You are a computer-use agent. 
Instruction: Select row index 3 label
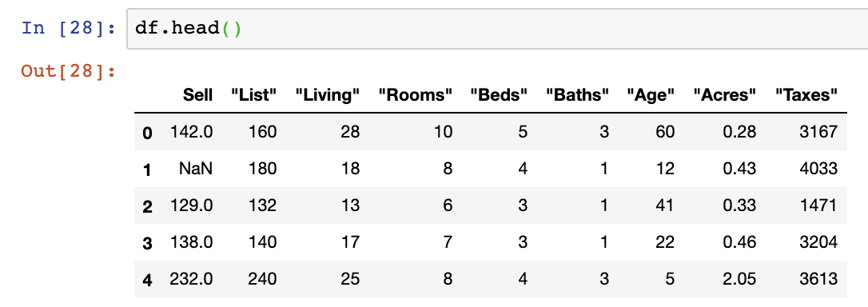(x=147, y=243)
